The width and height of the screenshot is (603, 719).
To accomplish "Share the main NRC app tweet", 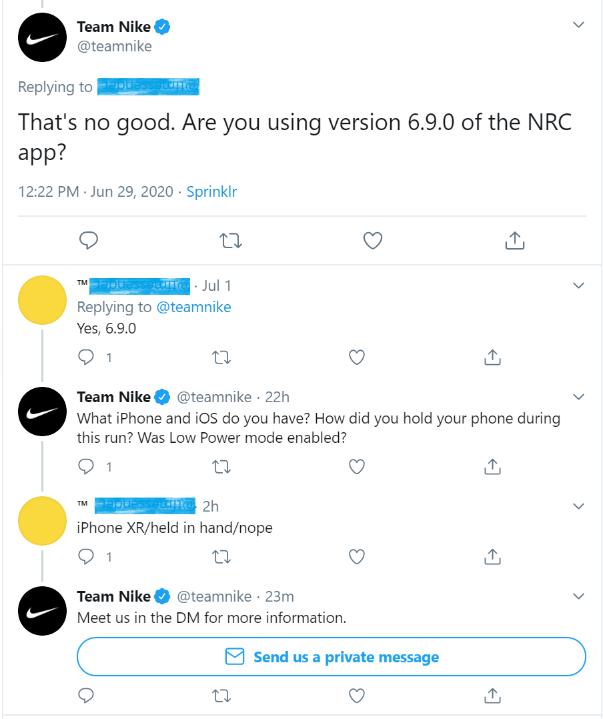I will pos(514,241).
